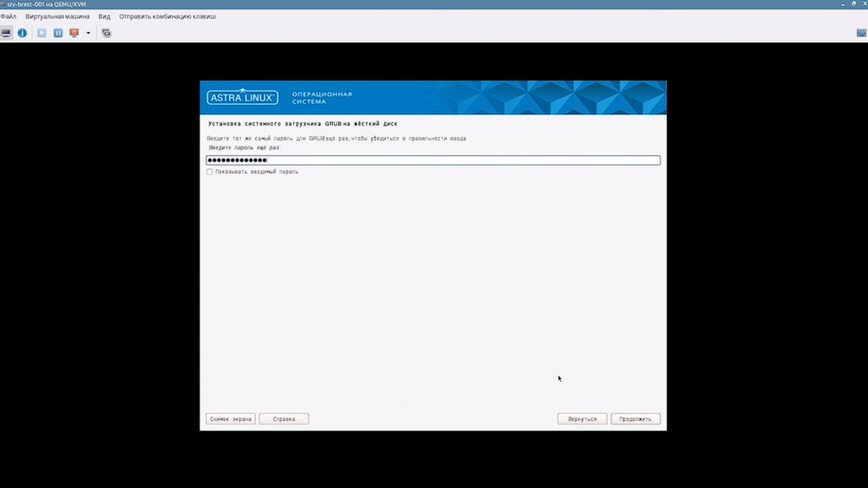Click the Run virtual machine play icon
This screenshot has height=488, width=868.
(42, 33)
